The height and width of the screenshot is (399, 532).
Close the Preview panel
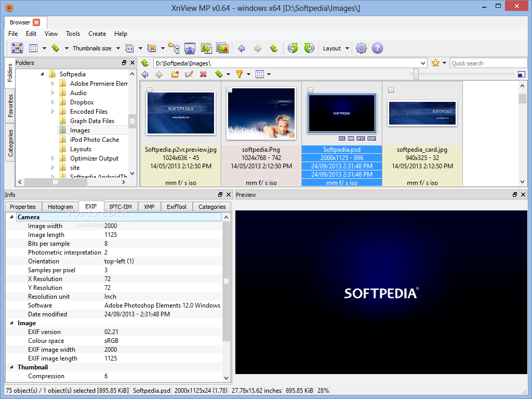523,195
